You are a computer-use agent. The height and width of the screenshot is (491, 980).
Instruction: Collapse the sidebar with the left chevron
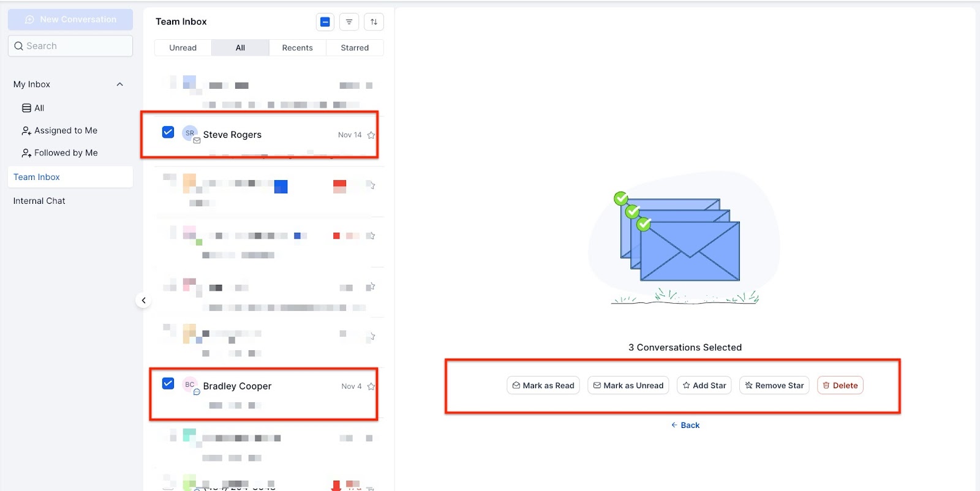(x=143, y=301)
